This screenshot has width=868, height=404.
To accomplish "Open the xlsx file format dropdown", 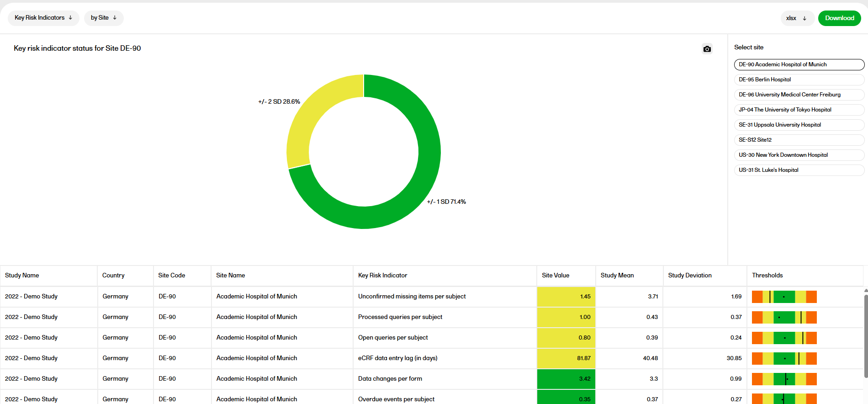I will tap(796, 18).
